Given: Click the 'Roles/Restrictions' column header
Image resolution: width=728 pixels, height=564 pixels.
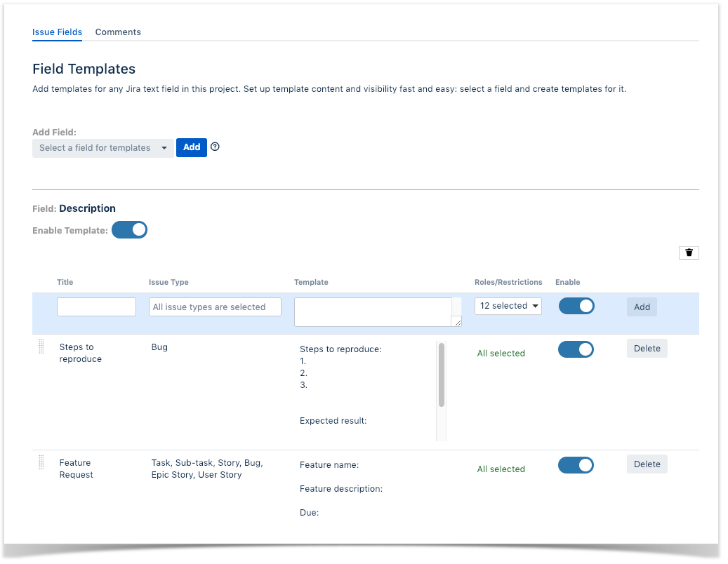Looking at the screenshot, I should pos(508,282).
